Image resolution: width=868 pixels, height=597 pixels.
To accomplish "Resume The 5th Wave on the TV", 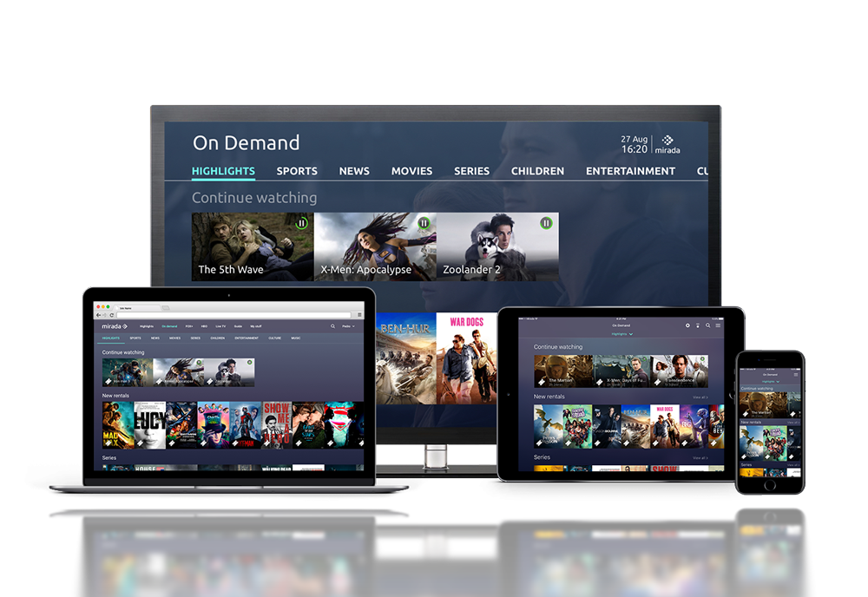I will coord(253,246).
